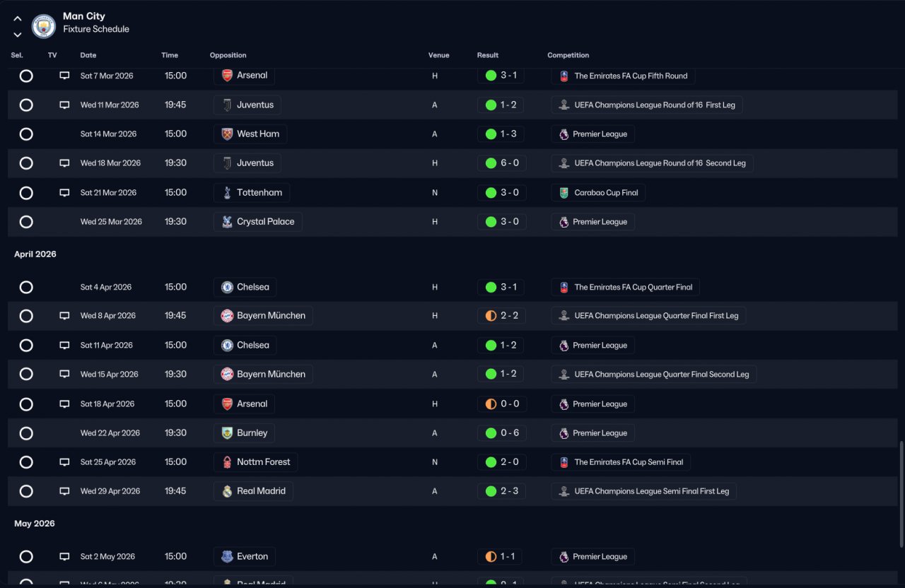
Task: Click the up chevron beside Man City header
Action: point(18,19)
